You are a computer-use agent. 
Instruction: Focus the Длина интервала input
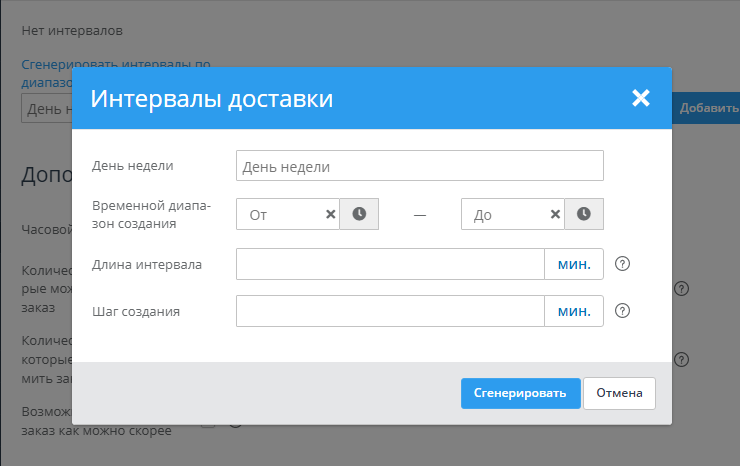point(390,265)
